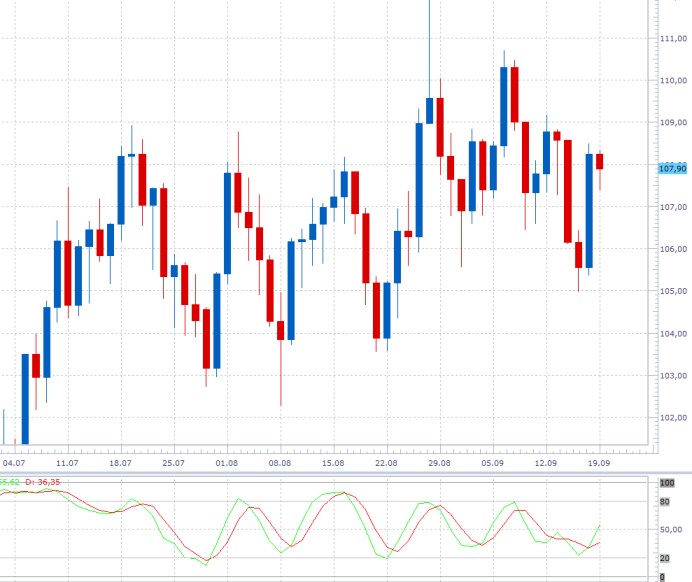The image size is (692, 582).
Task: Select the 107,00 price axis label
Action: click(x=673, y=207)
